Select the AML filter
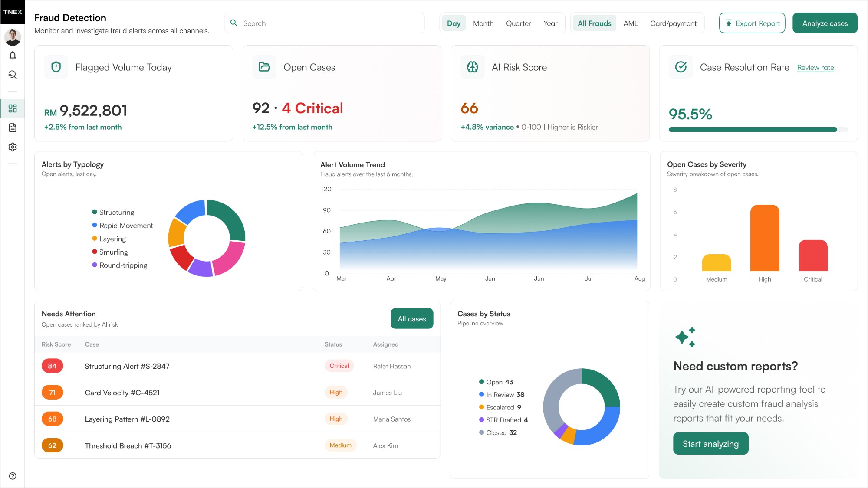The width and height of the screenshot is (868, 488). click(x=631, y=23)
